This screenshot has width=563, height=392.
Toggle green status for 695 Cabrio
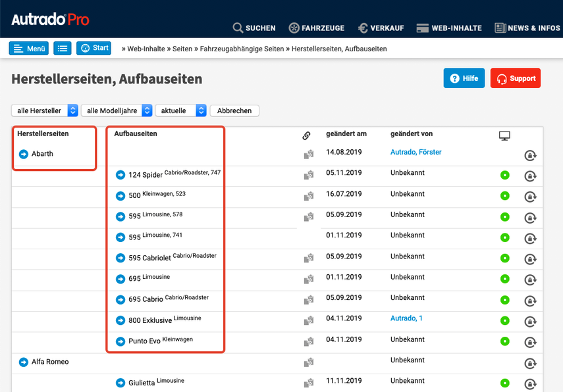click(505, 300)
